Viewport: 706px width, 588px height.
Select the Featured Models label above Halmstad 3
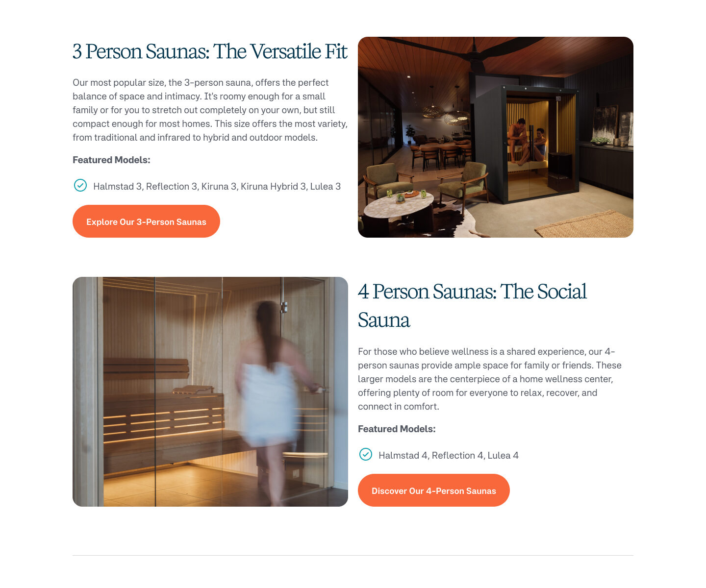pyautogui.click(x=111, y=160)
